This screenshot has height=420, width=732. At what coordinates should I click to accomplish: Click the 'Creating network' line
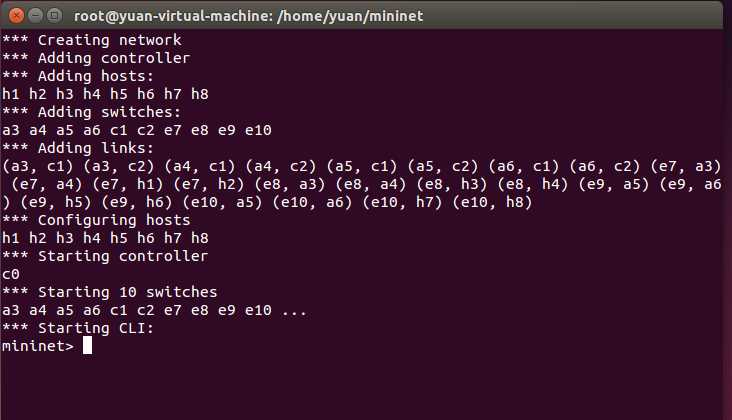(x=92, y=40)
